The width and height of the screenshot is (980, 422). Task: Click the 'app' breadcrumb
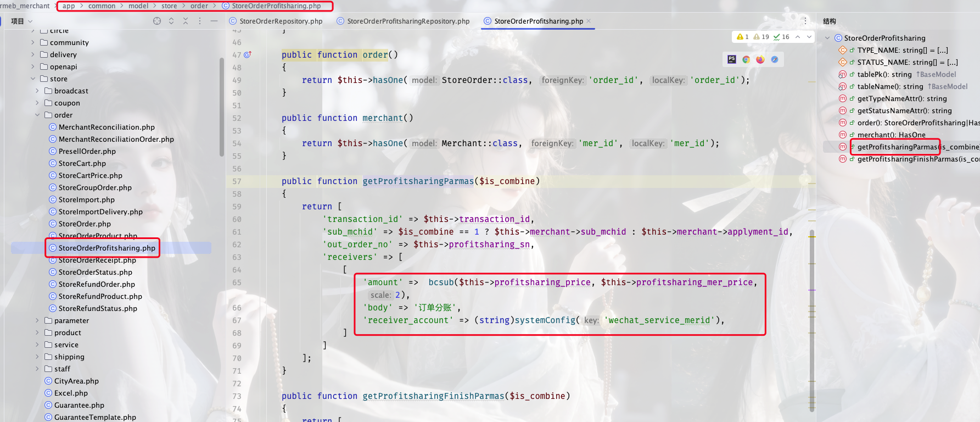pyautogui.click(x=69, y=6)
